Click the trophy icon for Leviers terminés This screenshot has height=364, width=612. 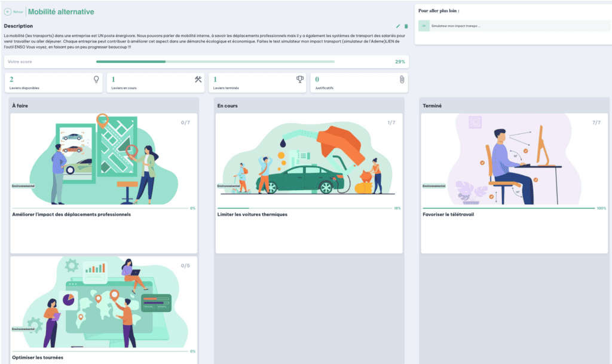(x=300, y=79)
